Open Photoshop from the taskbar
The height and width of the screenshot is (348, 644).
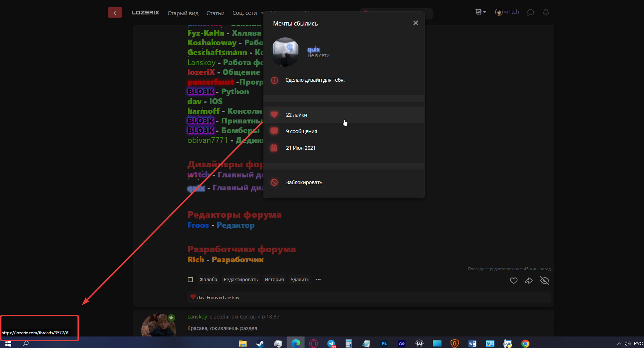384,343
